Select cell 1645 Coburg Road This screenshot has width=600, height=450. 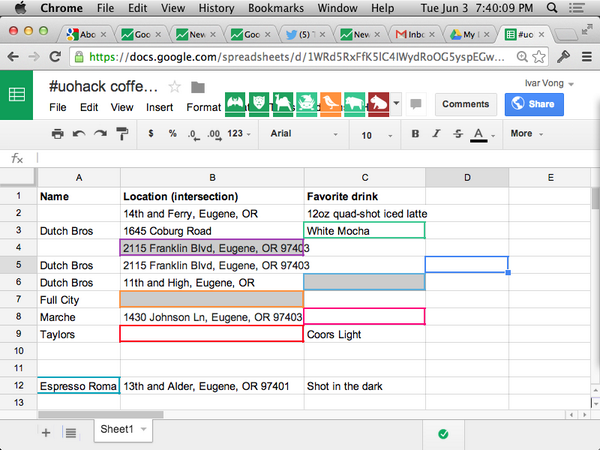[x=212, y=231]
